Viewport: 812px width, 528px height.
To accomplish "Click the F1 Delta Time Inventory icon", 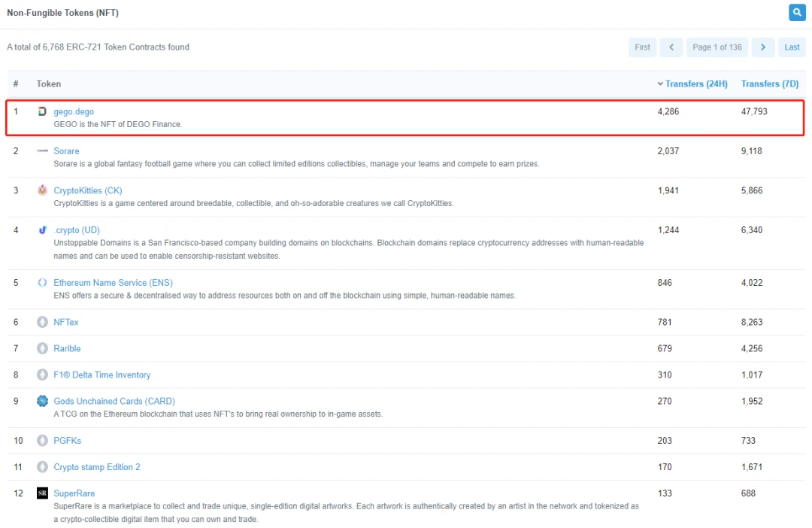I will (x=42, y=375).
